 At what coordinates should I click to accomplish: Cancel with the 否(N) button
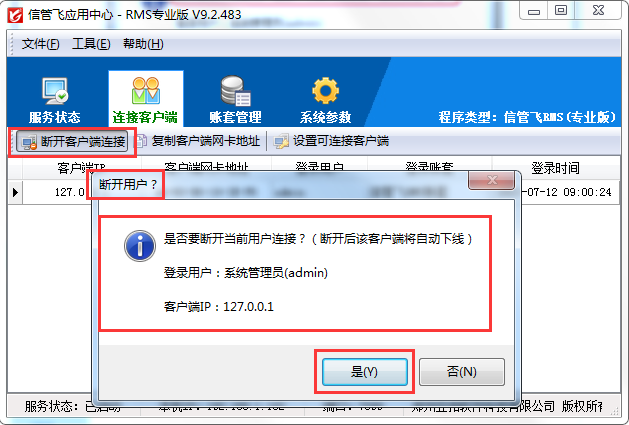coord(462,372)
